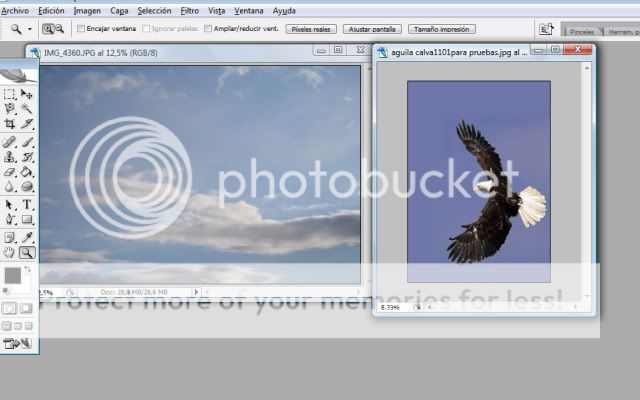The height and width of the screenshot is (400, 640).
Task: Select the Eyedropper tool
Action: [27, 238]
